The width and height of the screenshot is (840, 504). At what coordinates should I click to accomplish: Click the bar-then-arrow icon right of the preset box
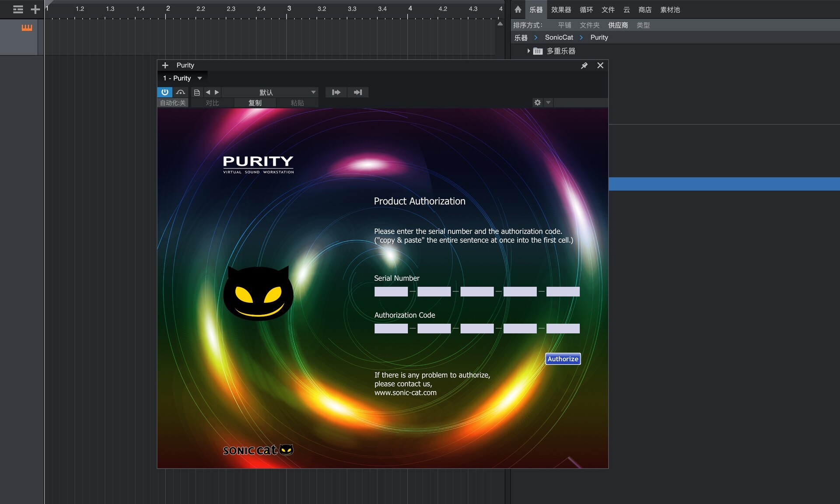point(336,92)
